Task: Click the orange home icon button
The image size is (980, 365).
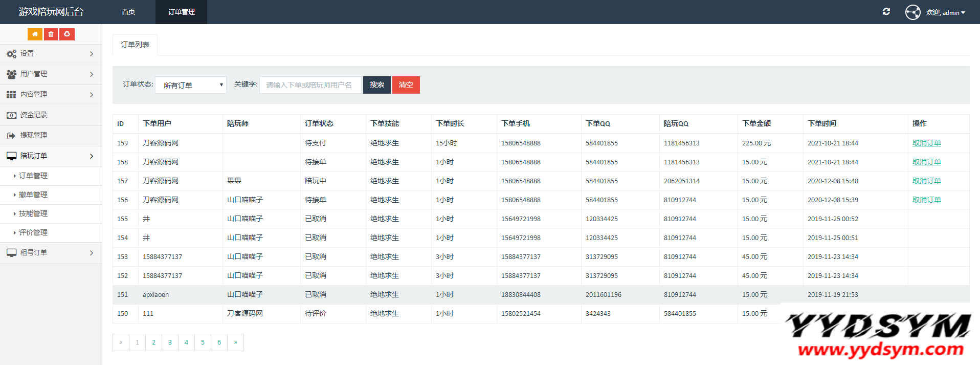Action: pyautogui.click(x=35, y=34)
